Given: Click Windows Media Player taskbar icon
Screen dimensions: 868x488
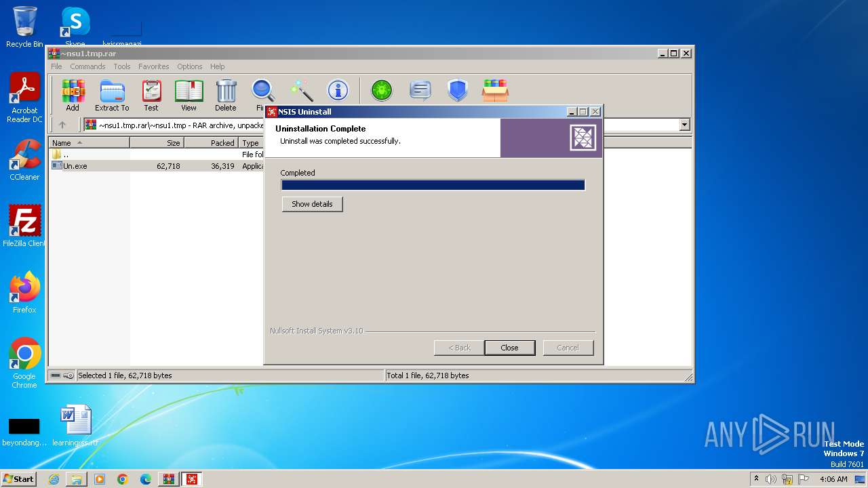Looking at the screenshot, I should click(100, 479).
